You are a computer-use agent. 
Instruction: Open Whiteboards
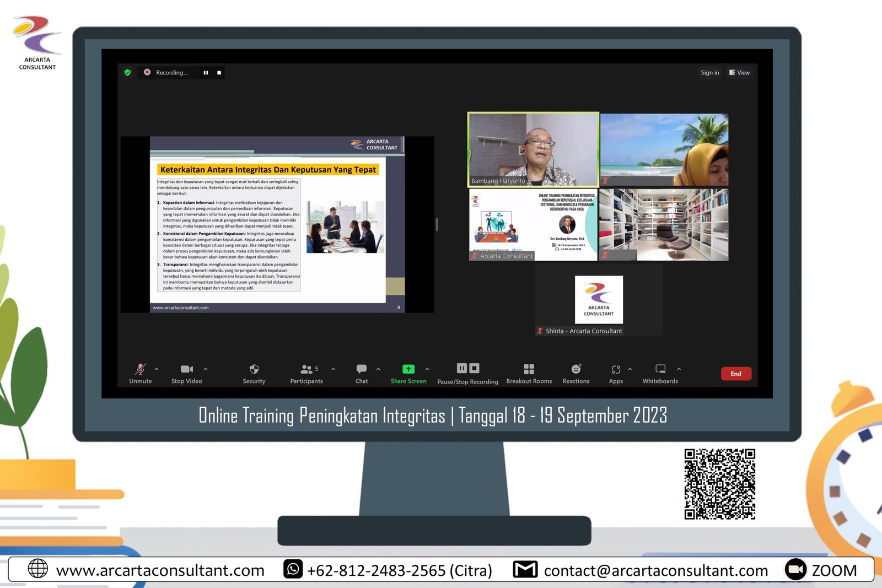pyautogui.click(x=660, y=369)
